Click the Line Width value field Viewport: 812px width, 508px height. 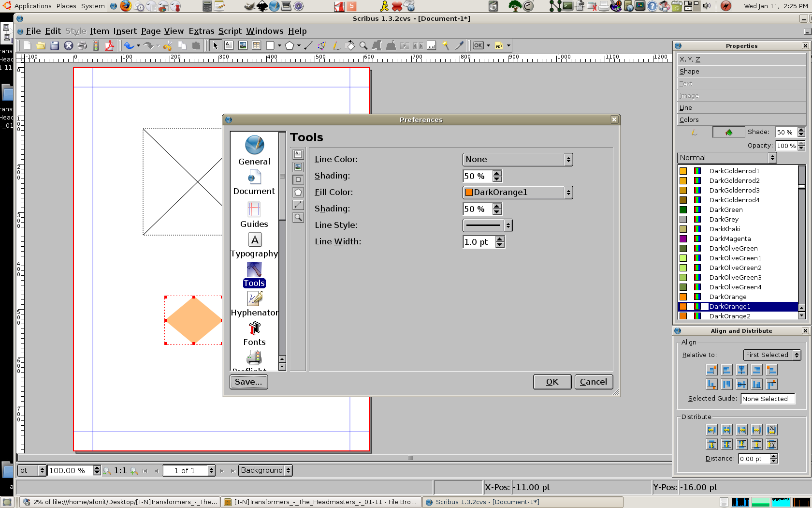pos(478,242)
